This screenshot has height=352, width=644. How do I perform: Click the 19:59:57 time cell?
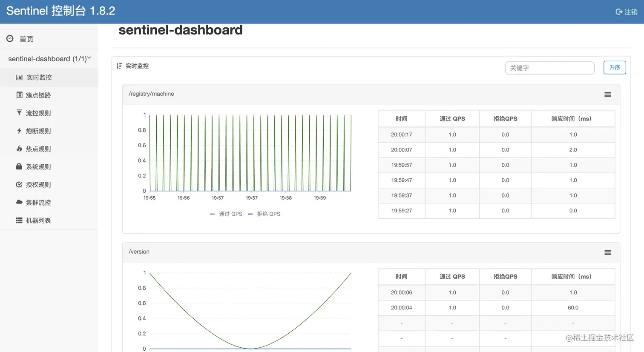[402, 165]
